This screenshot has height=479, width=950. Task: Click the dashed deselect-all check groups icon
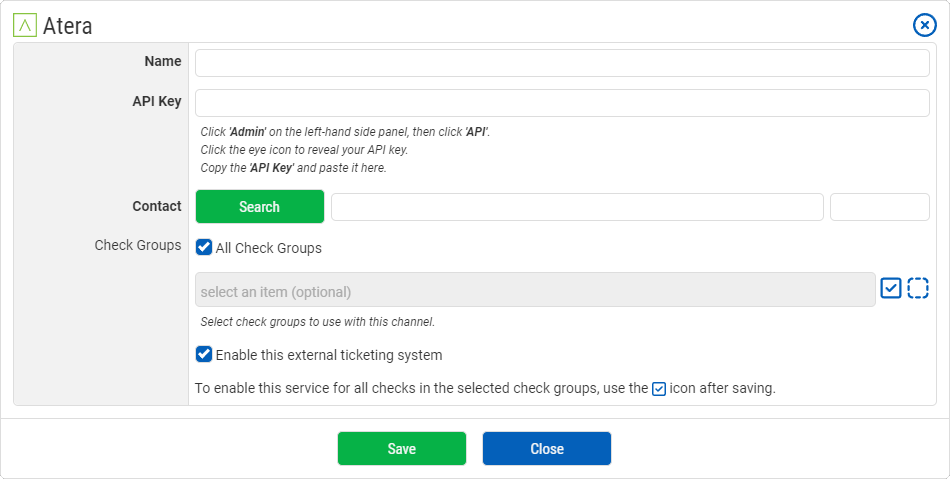918,288
